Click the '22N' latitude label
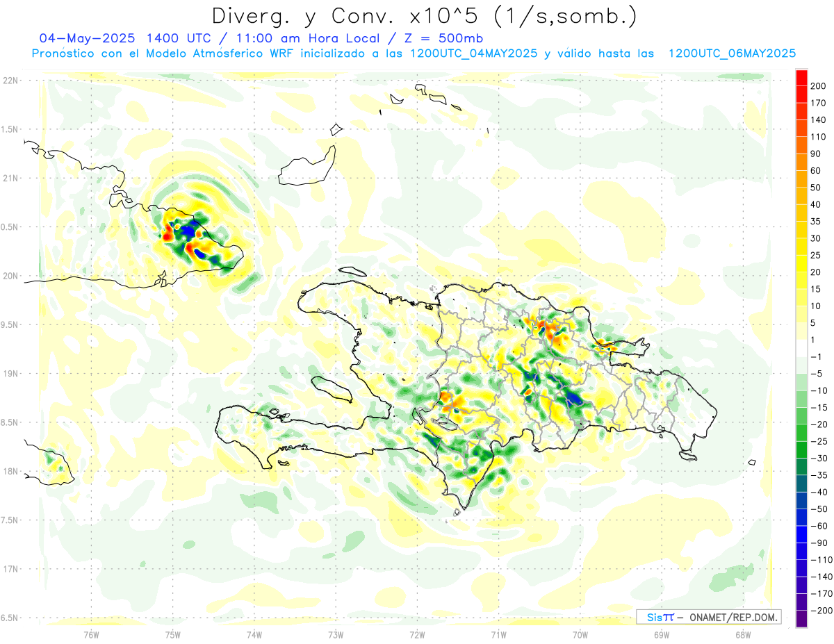834x644 pixels. pos(10,81)
